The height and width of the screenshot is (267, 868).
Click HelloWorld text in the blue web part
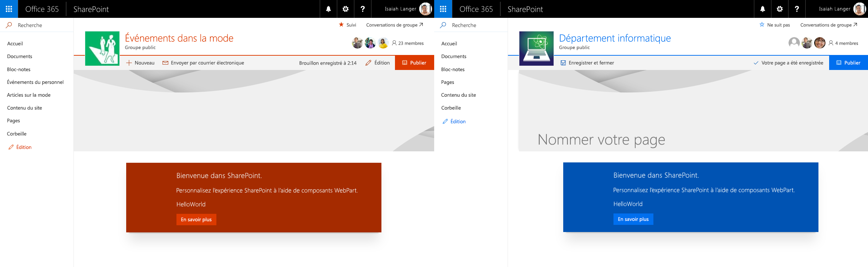pyautogui.click(x=628, y=204)
